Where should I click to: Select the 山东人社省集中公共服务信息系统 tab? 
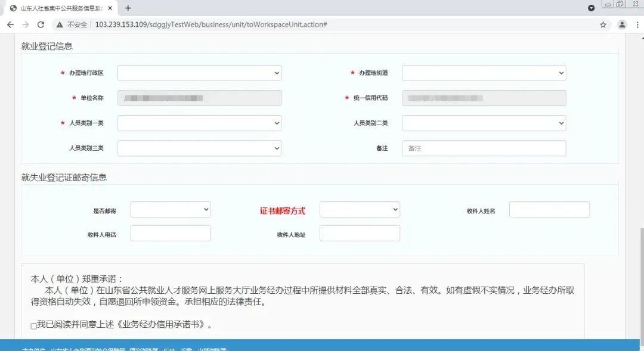tap(61, 8)
